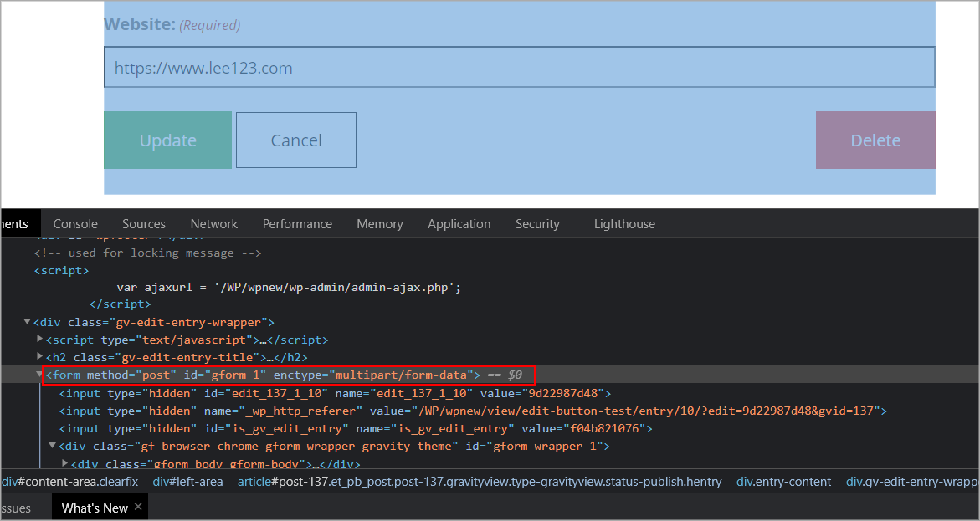The image size is (980, 521).
Task: Open the Memory tab
Action: coord(379,224)
